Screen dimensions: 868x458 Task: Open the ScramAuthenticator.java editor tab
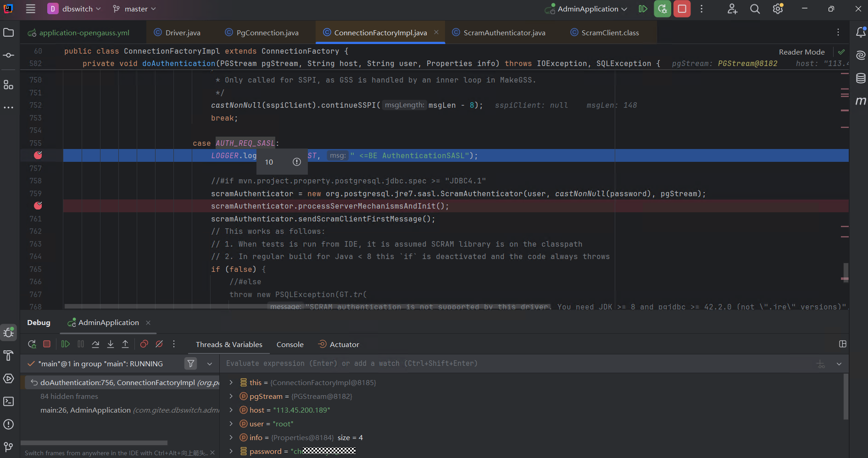[504, 33]
